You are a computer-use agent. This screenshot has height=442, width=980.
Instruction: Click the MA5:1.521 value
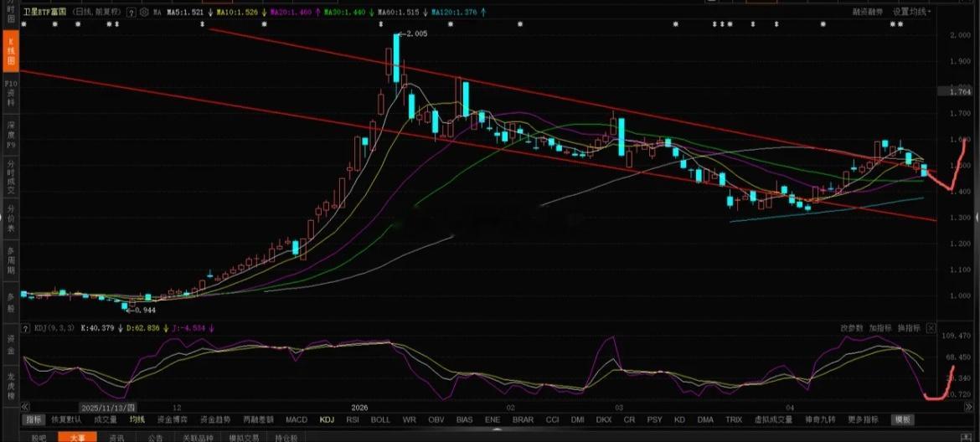[187, 12]
